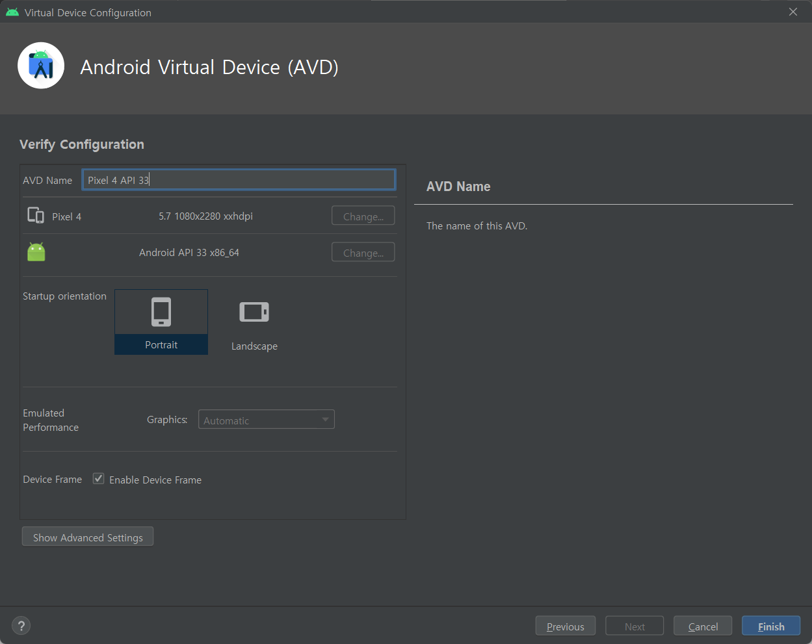Select Portrait startup orientation

(x=161, y=322)
